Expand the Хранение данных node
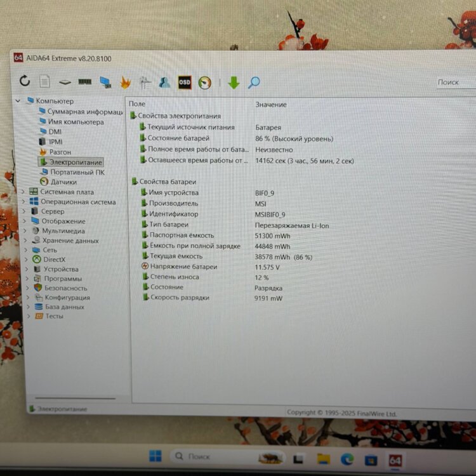The image size is (476, 476). click(25, 241)
